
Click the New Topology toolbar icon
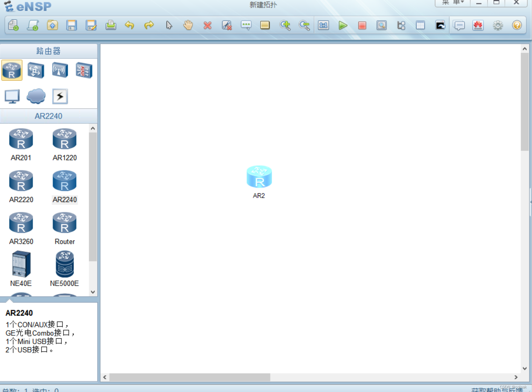[x=13, y=25]
